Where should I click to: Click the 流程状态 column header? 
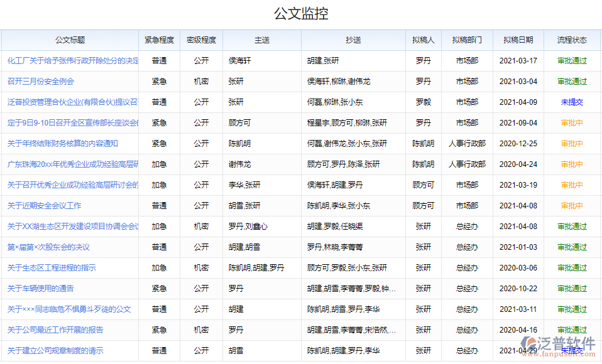(x=572, y=39)
